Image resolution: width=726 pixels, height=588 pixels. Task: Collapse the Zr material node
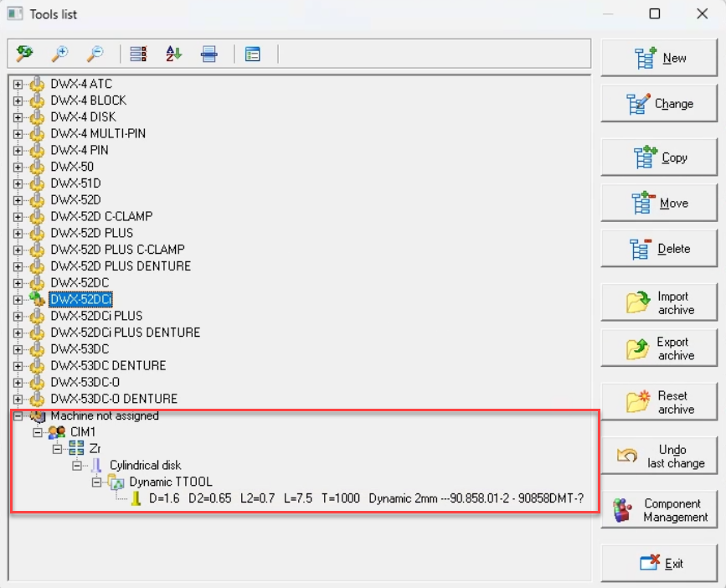(57, 449)
